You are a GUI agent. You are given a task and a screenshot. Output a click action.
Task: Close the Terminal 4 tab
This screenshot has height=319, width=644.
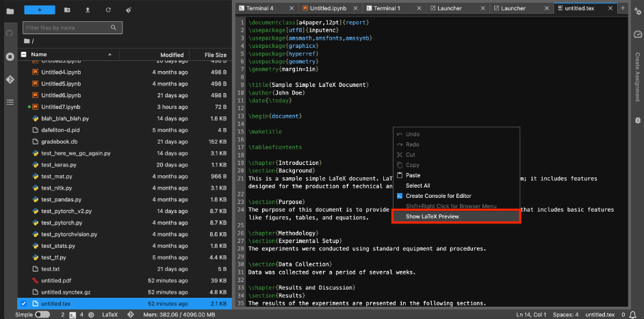pos(292,8)
